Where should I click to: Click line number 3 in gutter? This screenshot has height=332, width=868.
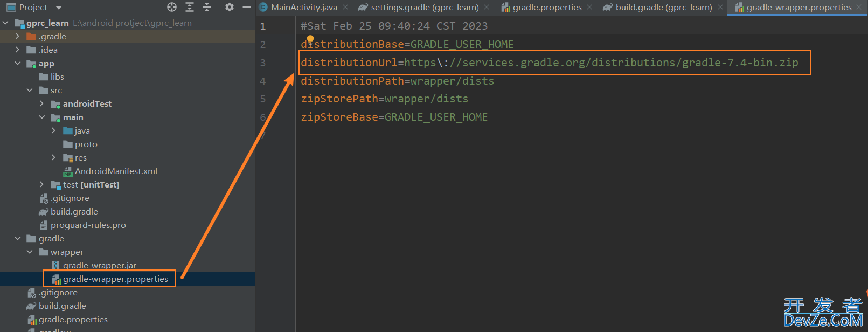263,63
